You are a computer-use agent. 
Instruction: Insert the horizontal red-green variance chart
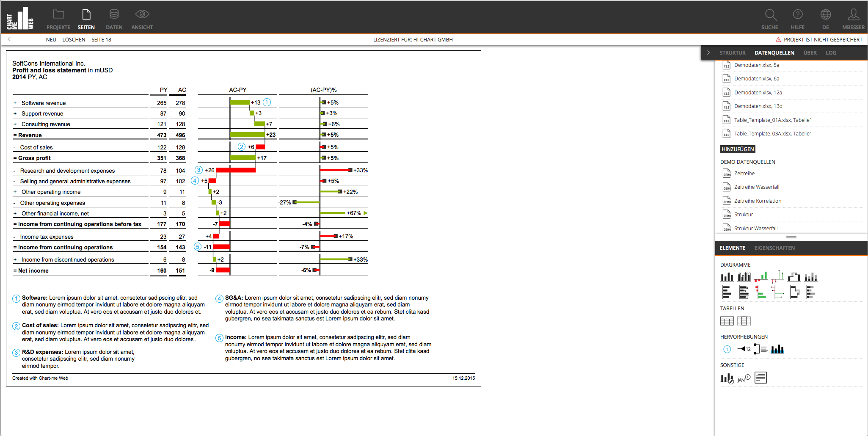(761, 292)
